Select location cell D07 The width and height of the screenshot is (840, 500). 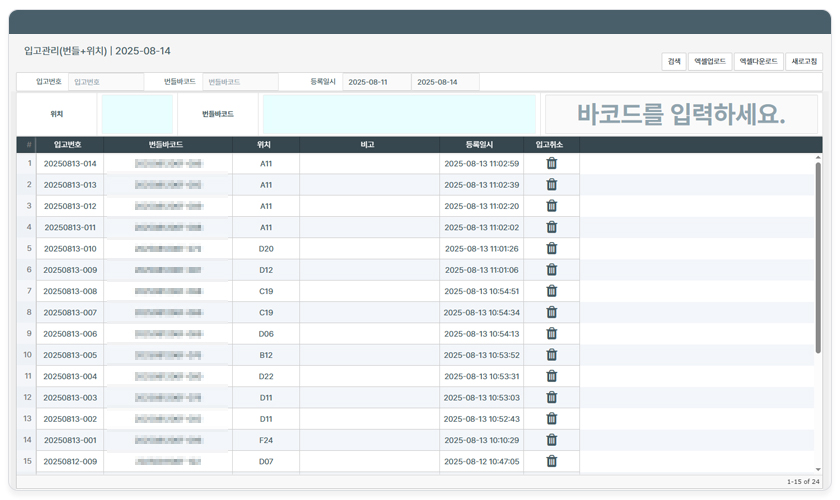coord(266,461)
